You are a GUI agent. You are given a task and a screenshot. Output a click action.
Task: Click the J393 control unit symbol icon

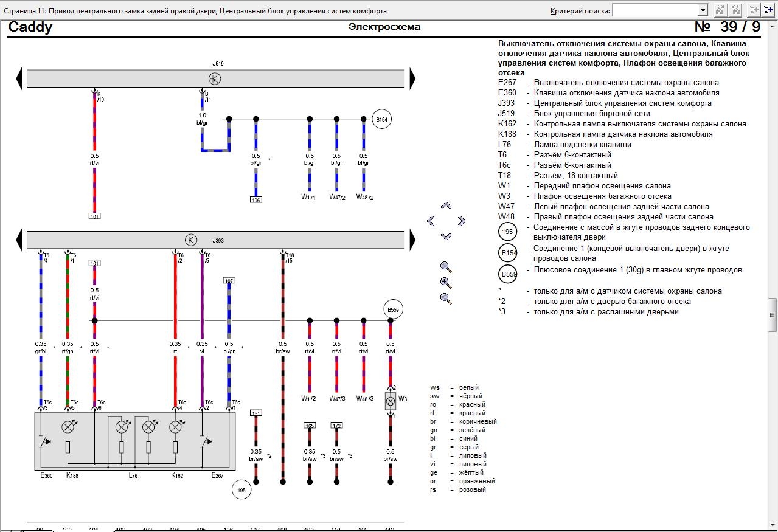click(x=190, y=240)
